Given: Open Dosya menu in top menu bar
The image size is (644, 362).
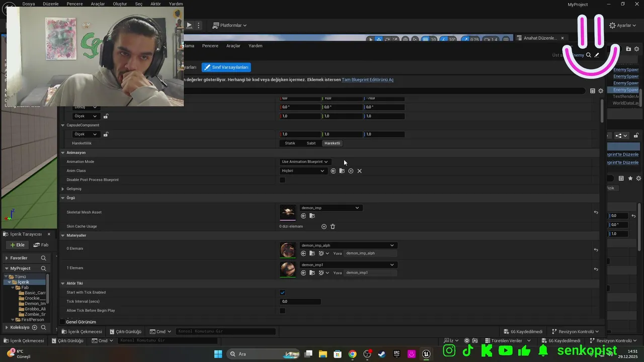Looking at the screenshot, I should click(x=29, y=4).
